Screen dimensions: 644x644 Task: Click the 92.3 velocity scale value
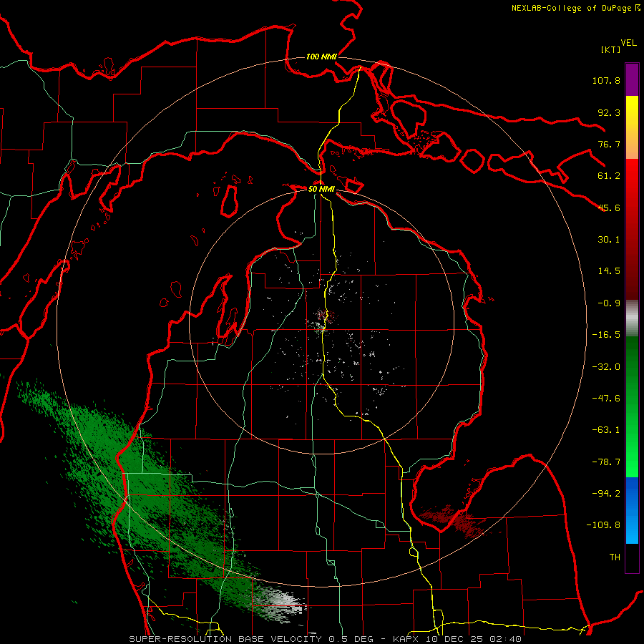pos(609,112)
